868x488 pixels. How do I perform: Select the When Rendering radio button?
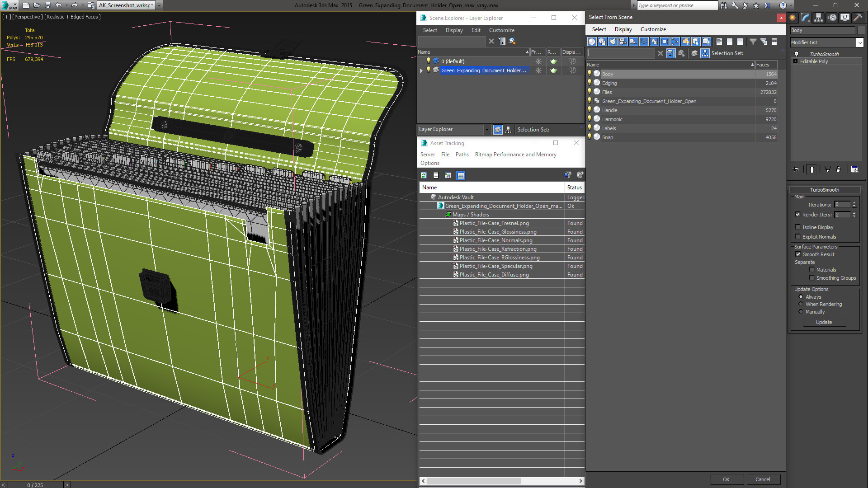pos(801,304)
